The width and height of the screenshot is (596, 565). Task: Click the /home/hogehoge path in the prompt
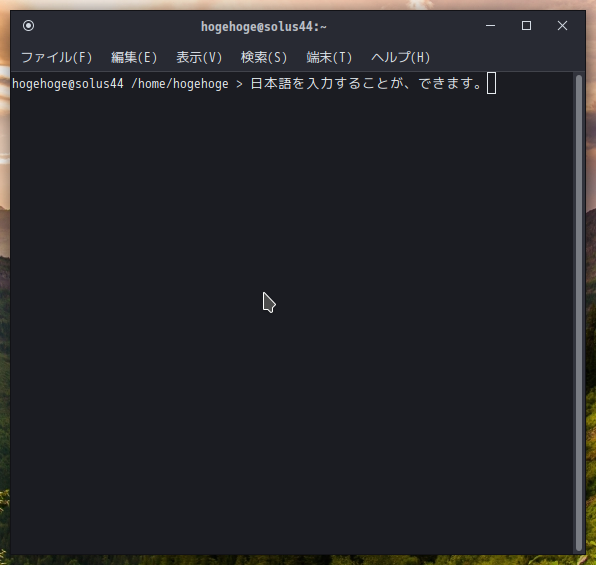[x=180, y=84]
